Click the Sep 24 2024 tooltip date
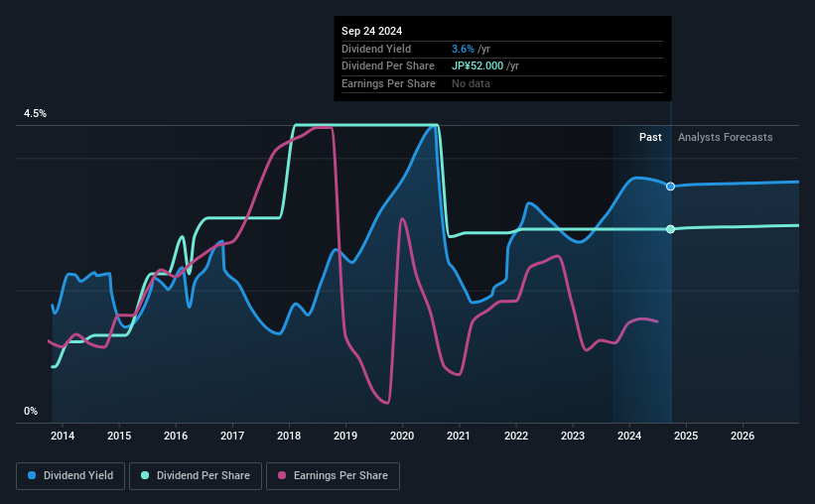 tap(371, 31)
